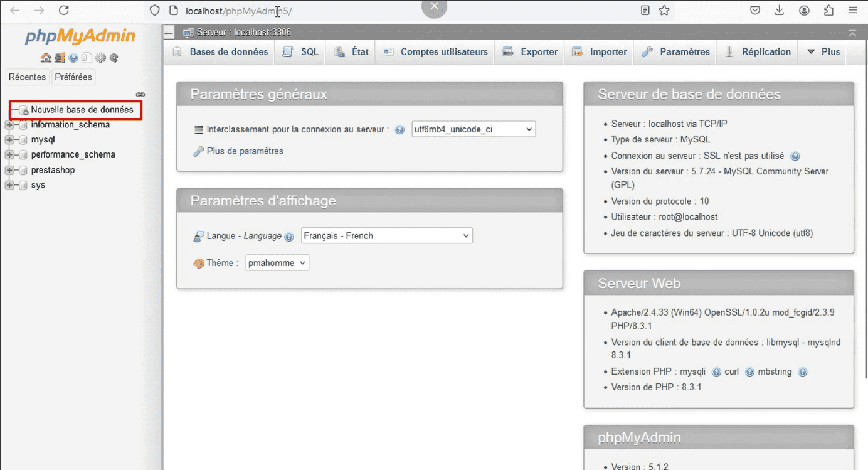Open the Plus tab dropdown menu
This screenshot has height=470, width=868.
[x=822, y=52]
